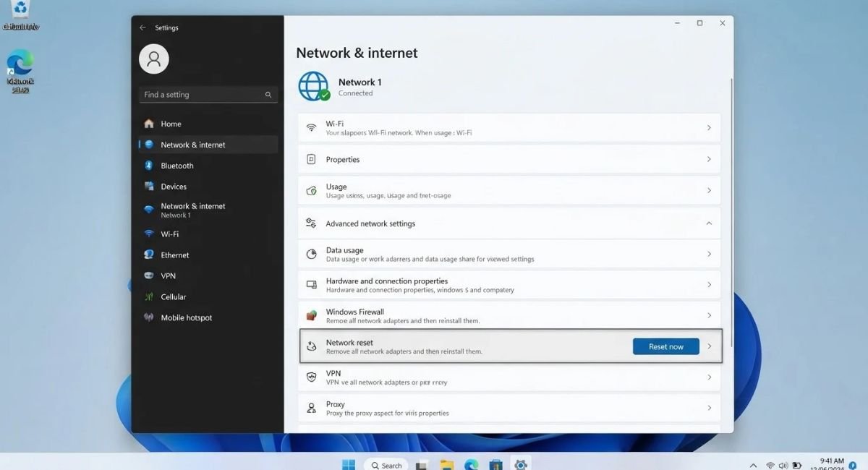Screen dimensions: 868x470
Task: Open Microsoft Edge from the taskbar
Action: 472,465
